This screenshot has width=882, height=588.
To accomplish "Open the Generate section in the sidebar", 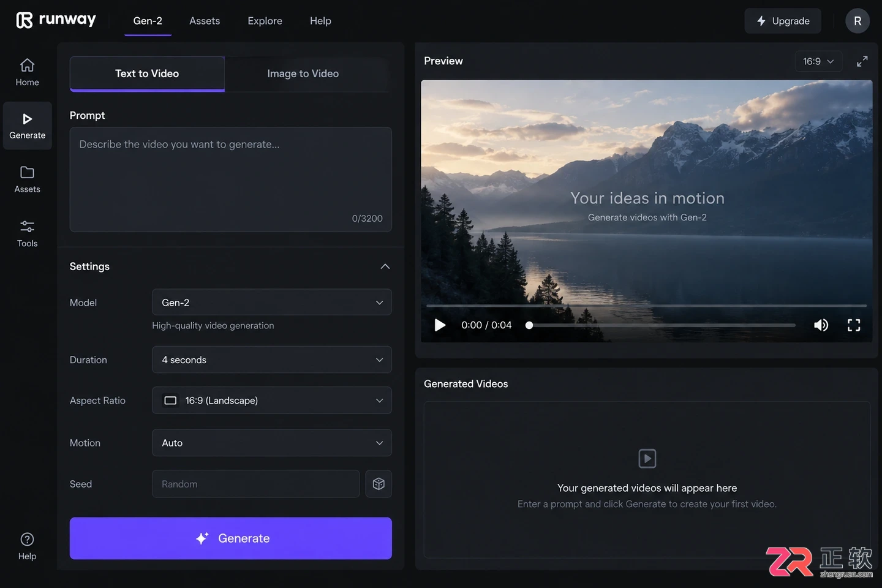I will [27, 126].
